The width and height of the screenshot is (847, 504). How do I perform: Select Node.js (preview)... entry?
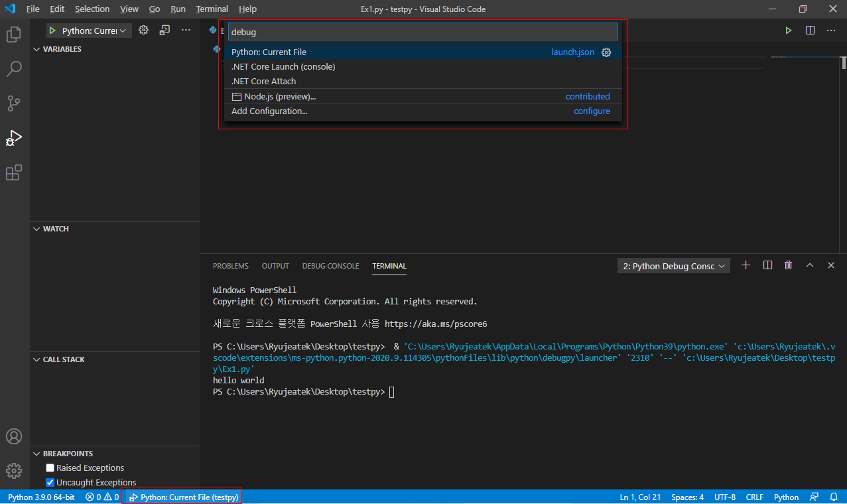tap(423, 97)
